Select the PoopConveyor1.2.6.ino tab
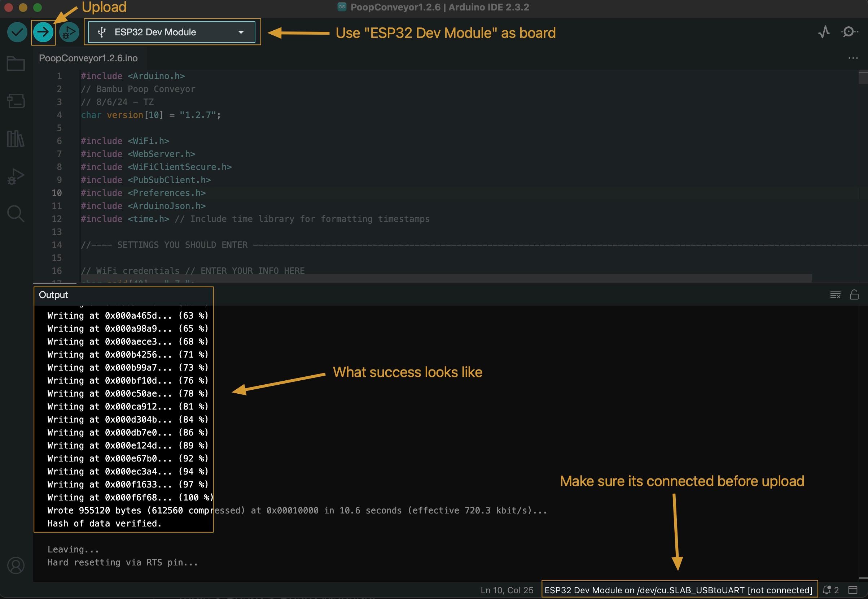 88,58
